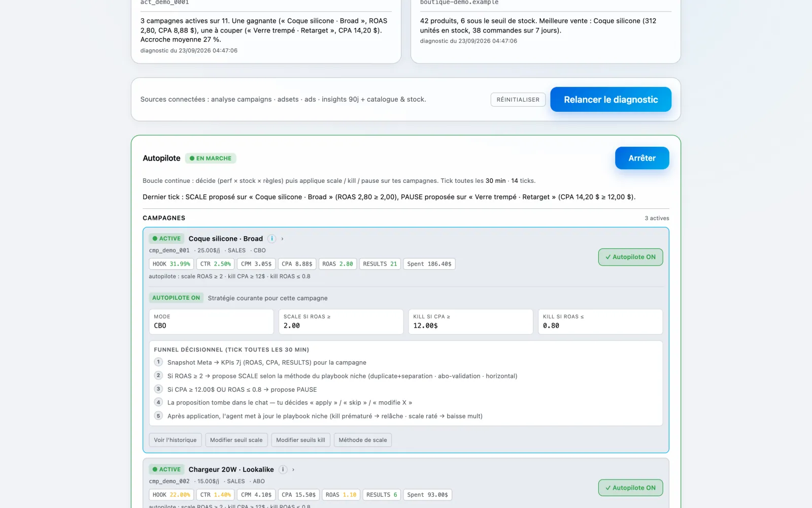This screenshot has width=812, height=508.
Task: Open Voir l'historique
Action: tap(175, 440)
